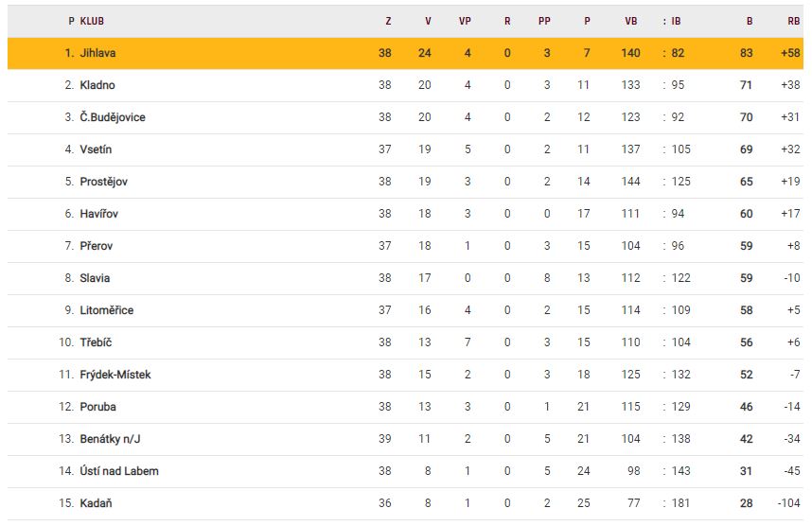
Task: Sort by the KLUB column header
Action: point(93,20)
